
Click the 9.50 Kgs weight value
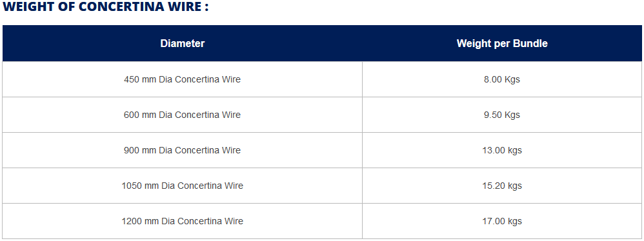point(502,115)
